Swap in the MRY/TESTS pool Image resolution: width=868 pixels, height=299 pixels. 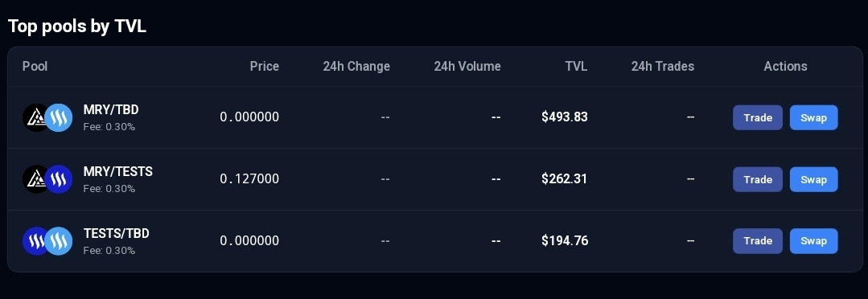click(814, 179)
